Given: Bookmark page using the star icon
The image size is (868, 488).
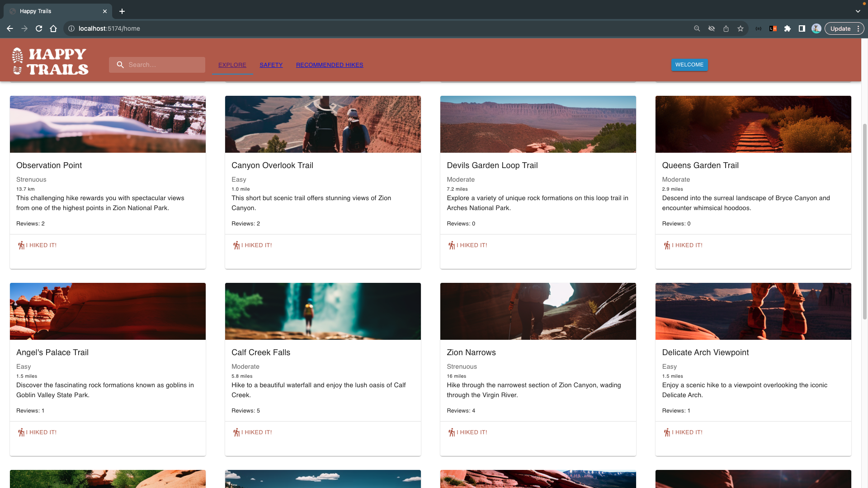Looking at the screenshot, I should 740,28.
